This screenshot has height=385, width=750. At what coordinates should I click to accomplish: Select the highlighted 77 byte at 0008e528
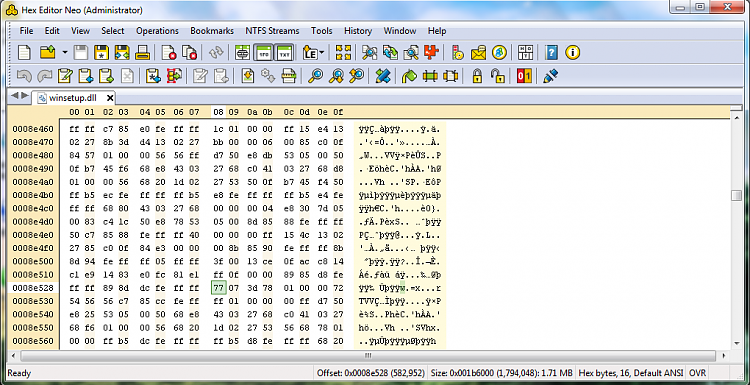pyautogui.click(x=218, y=287)
